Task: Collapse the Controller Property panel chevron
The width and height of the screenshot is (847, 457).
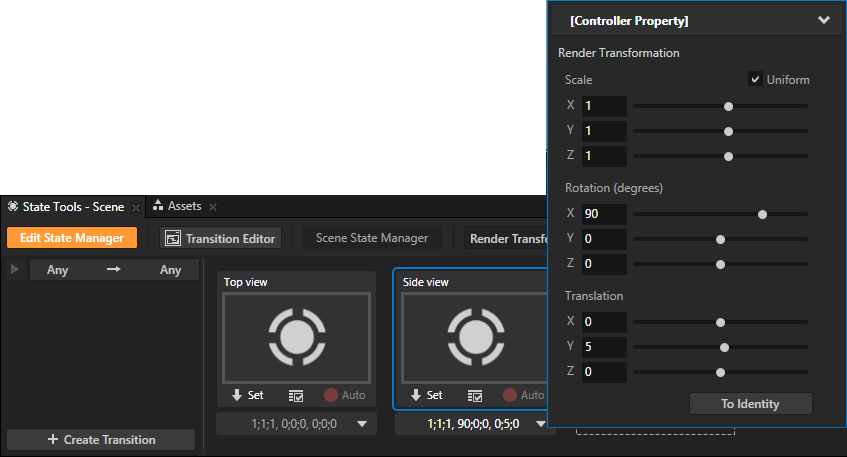Action: 824,20
